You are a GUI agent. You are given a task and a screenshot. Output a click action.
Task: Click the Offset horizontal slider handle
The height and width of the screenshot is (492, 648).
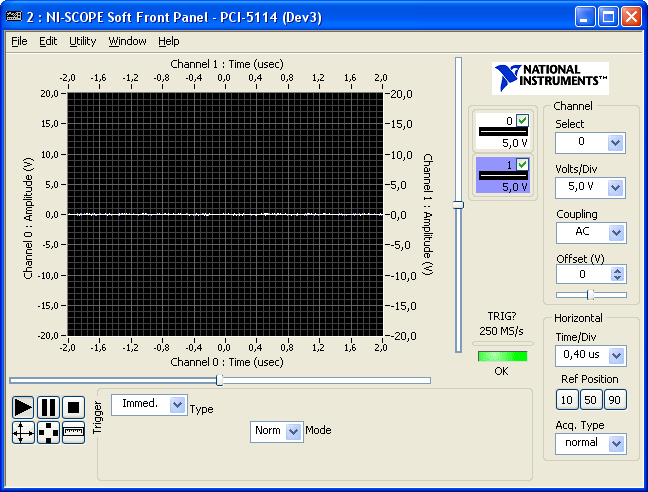(591, 295)
